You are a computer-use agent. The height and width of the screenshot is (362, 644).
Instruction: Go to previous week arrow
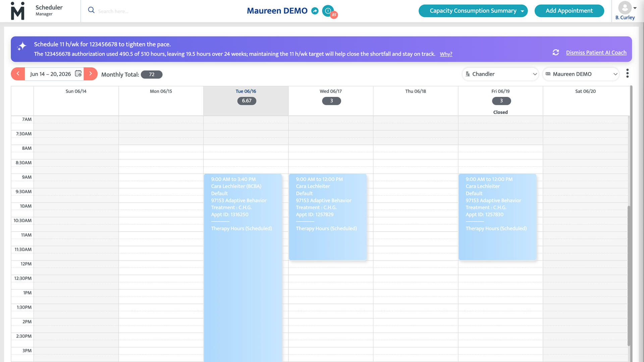[x=18, y=74]
